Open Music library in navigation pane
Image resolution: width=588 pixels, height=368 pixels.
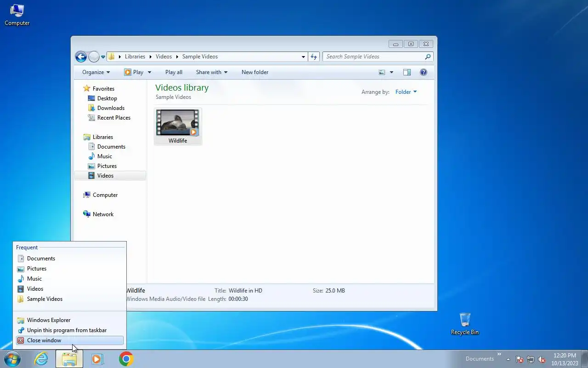(x=105, y=156)
